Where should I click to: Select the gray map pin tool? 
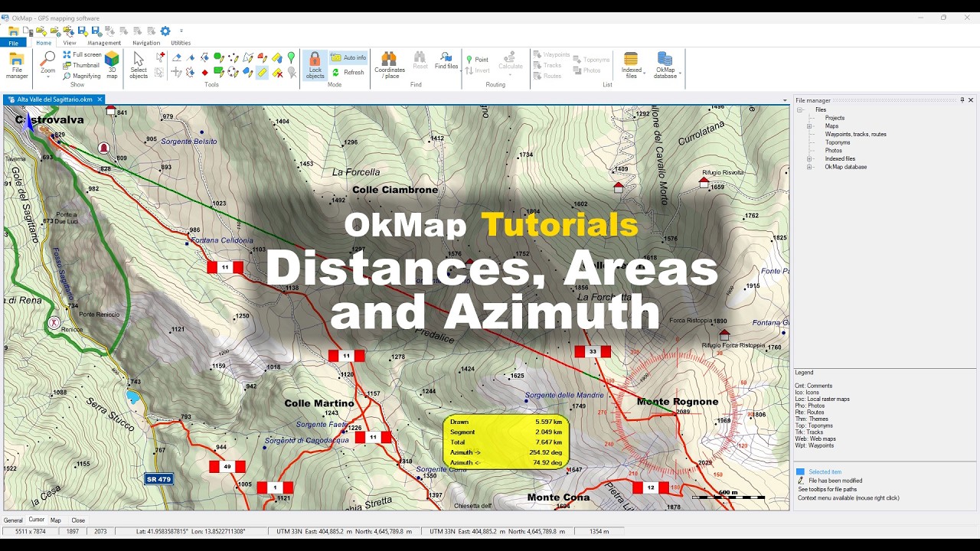point(291,73)
